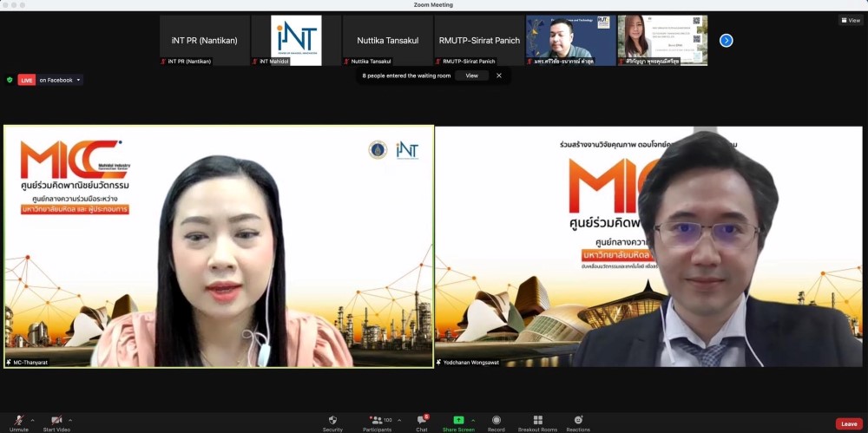The height and width of the screenshot is (433, 868).
Task: Open the Participants panel
Action: coord(376,421)
